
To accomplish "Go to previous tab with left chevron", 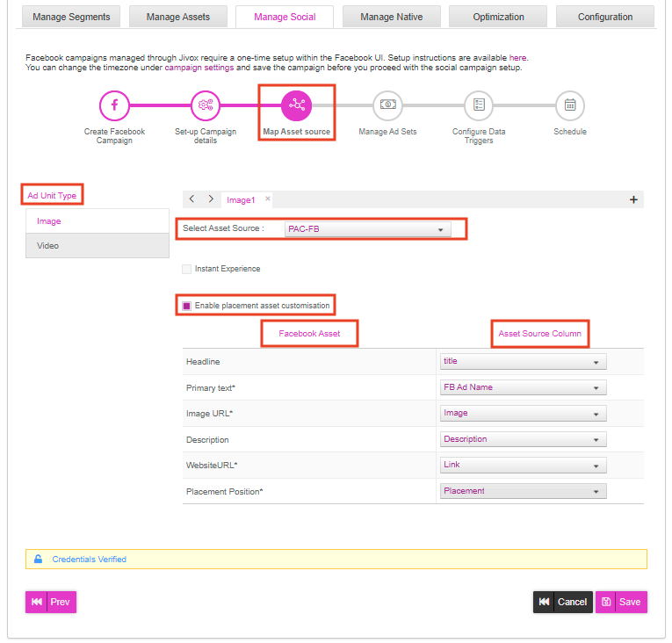I will (192, 199).
